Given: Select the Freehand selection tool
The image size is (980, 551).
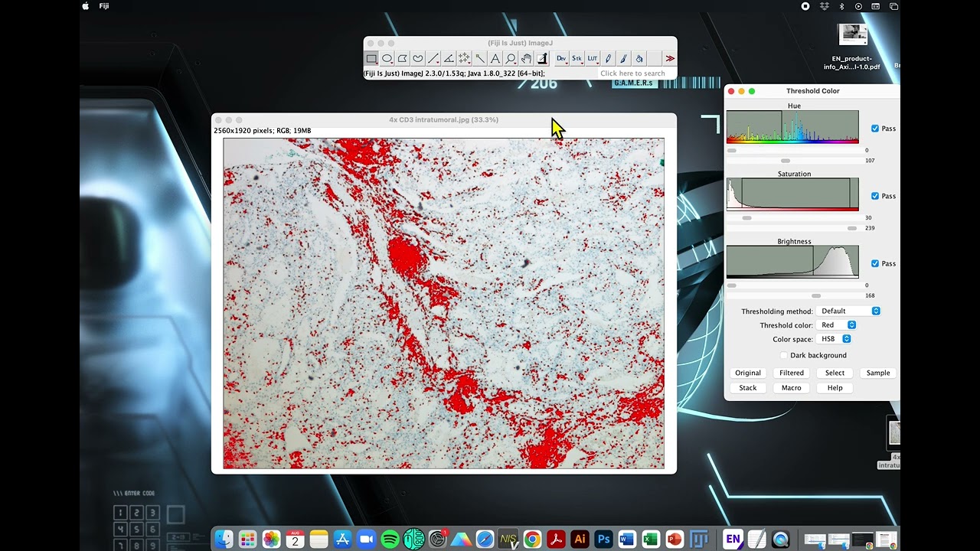Looking at the screenshot, I should coord(418,58).
